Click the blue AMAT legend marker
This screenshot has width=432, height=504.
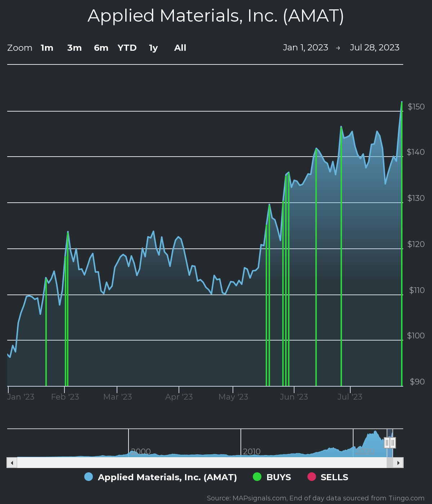(89, 477)
